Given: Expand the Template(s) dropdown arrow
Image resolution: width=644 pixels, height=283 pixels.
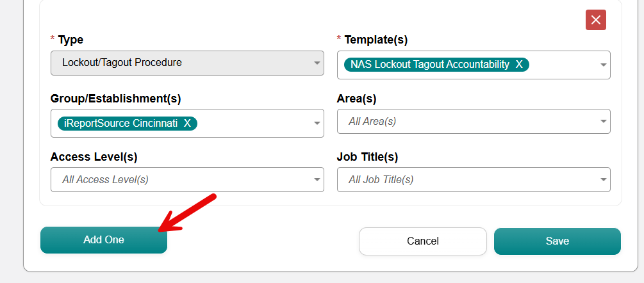Looking at the screenshot, I should point(604,65).
